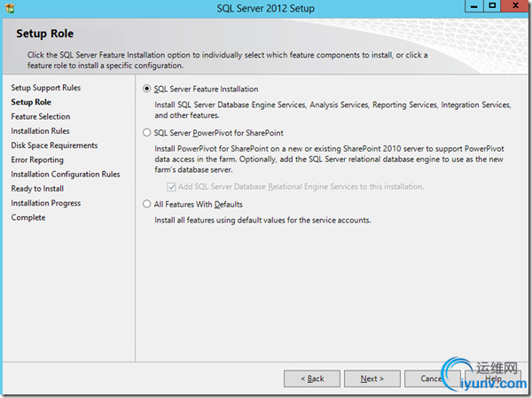Choose All Features With Defaults radio button
This screenshot has height=398, width=532.
pyautogui.click(x=146, y=204)
